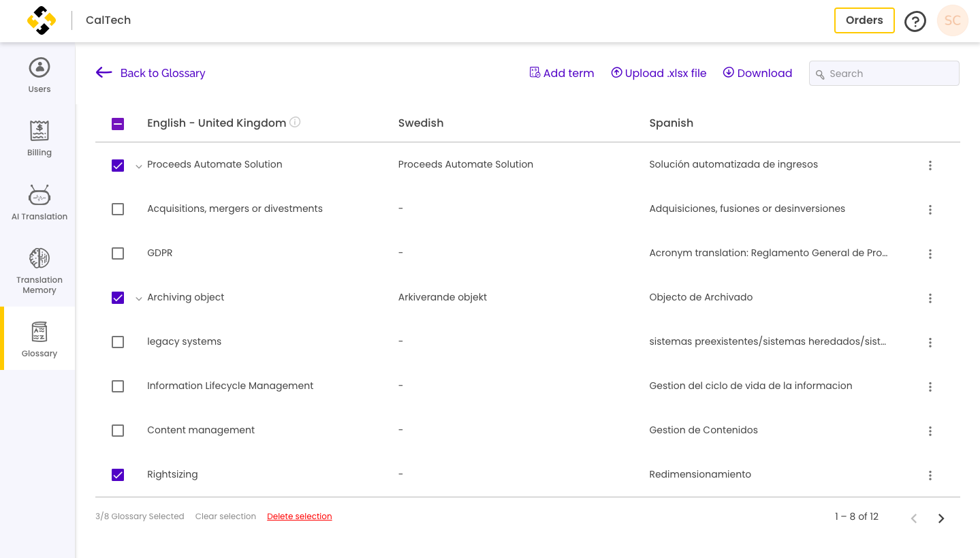Viewport: 980px width, 558px height.
Task: Open the help question mark icon
Action: pos(915,21)
